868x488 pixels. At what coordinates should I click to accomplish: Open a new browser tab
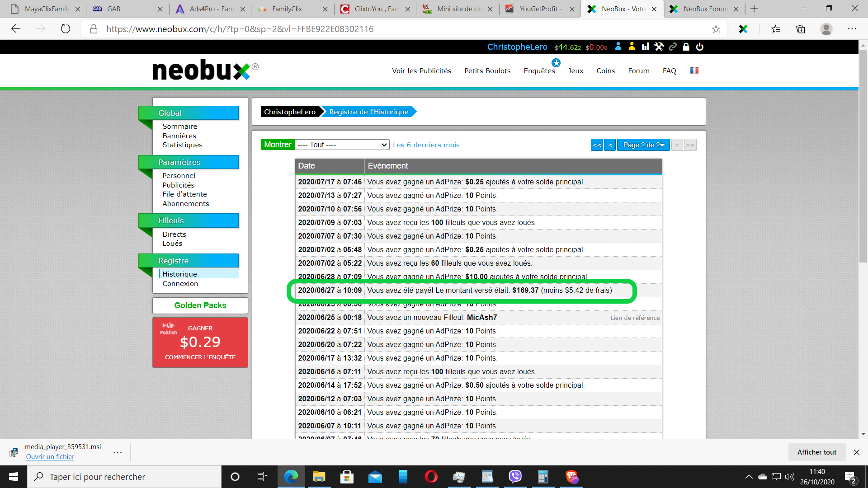(x=754, y=9)
